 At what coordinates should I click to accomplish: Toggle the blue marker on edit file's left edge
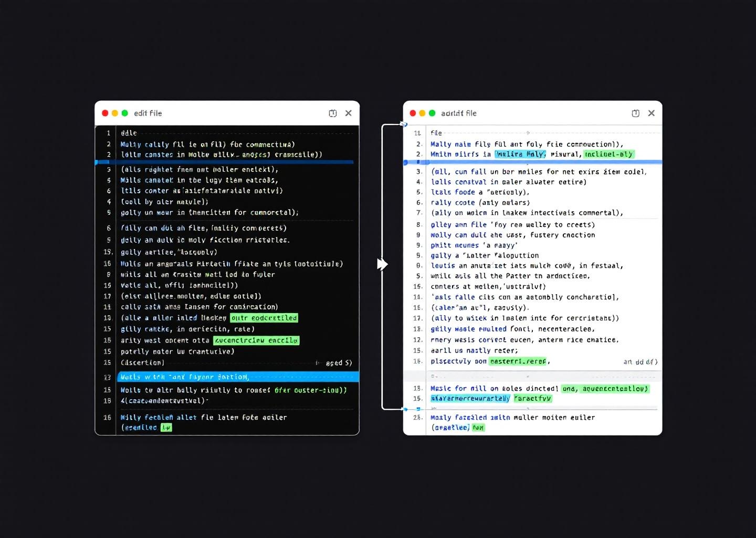click(97, 162)
